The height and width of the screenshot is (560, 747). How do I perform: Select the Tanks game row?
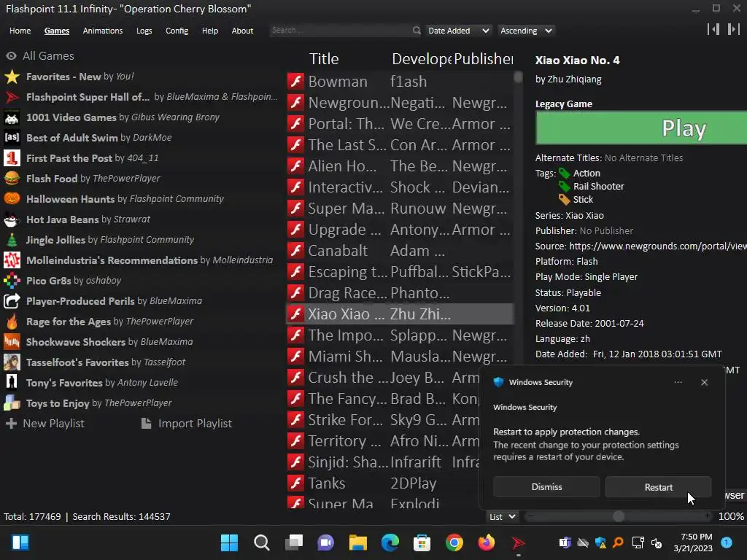click(x=382, y=483)
